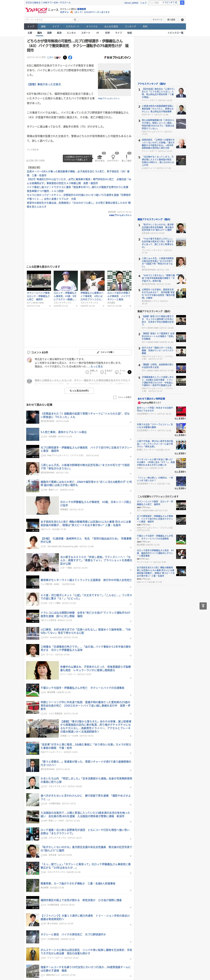This screenshot has width=210, height=980.
Task: Click the マイページ link
Action: (157, 19)
